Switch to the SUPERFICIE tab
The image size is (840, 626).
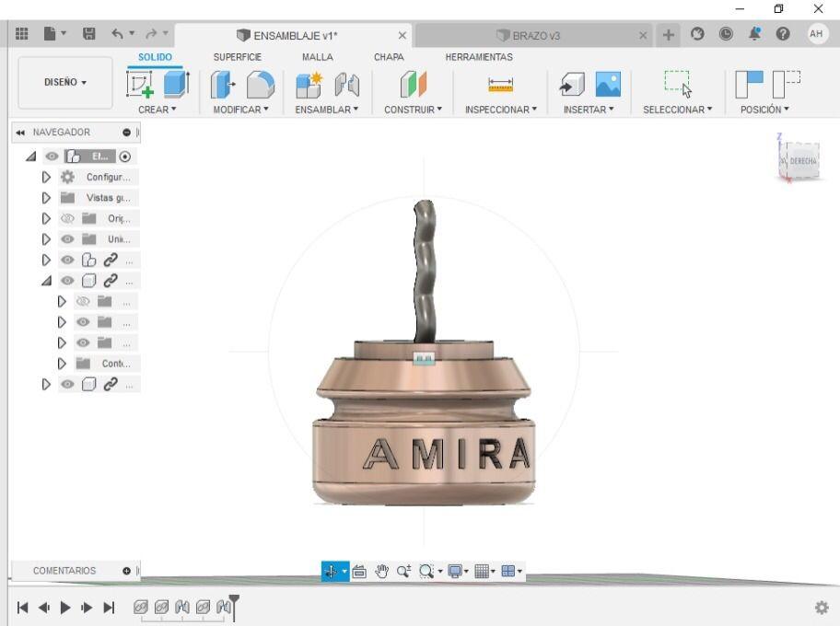238,57
